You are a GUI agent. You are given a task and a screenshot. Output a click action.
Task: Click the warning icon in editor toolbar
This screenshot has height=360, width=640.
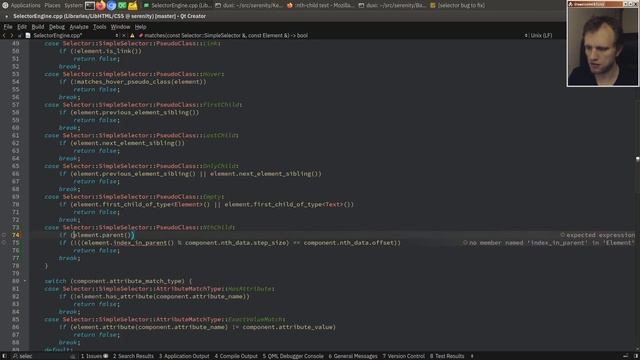coord(132,36)
